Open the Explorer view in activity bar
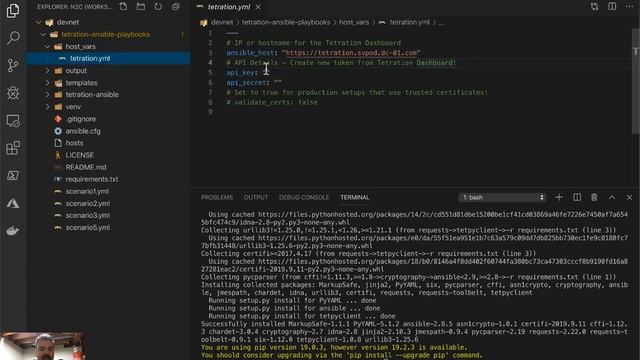Viewport: 640px width, 360px height. click(13, 11)
